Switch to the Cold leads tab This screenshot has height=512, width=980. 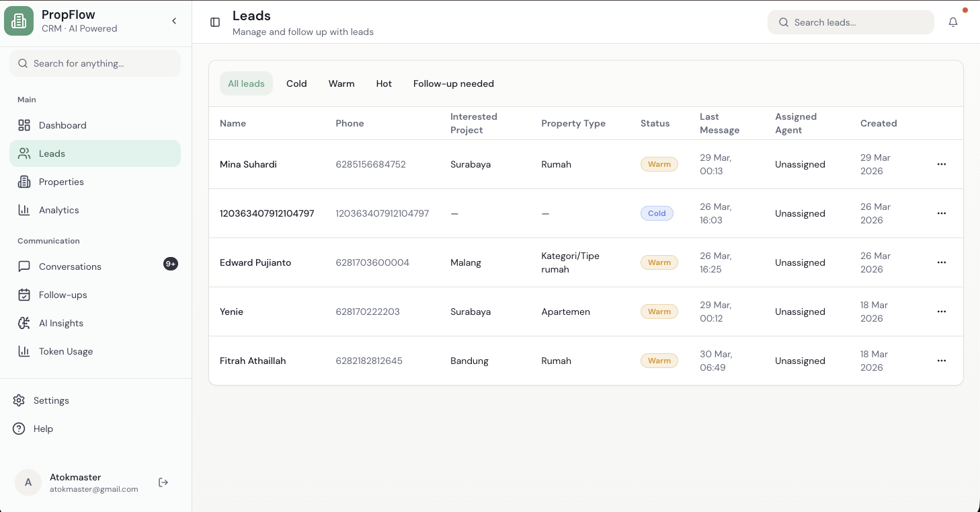pos(296,83)
